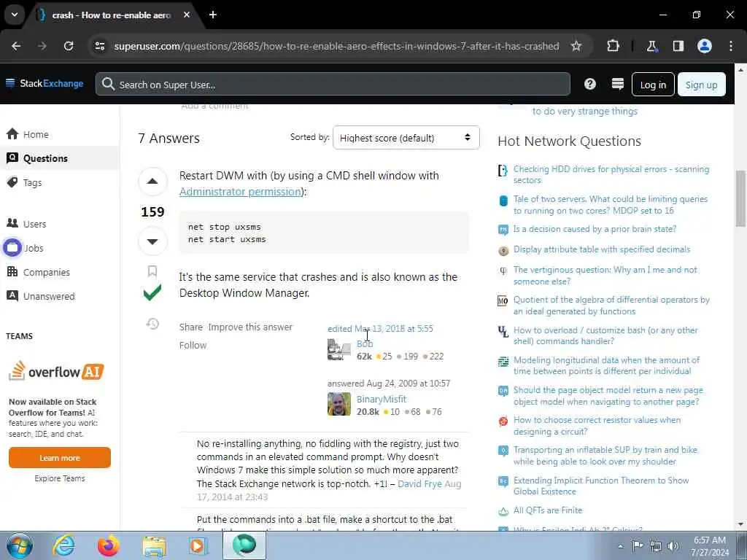Open the Windows Start menu
This screenshot has width=747, height=560.
point(20,545)
